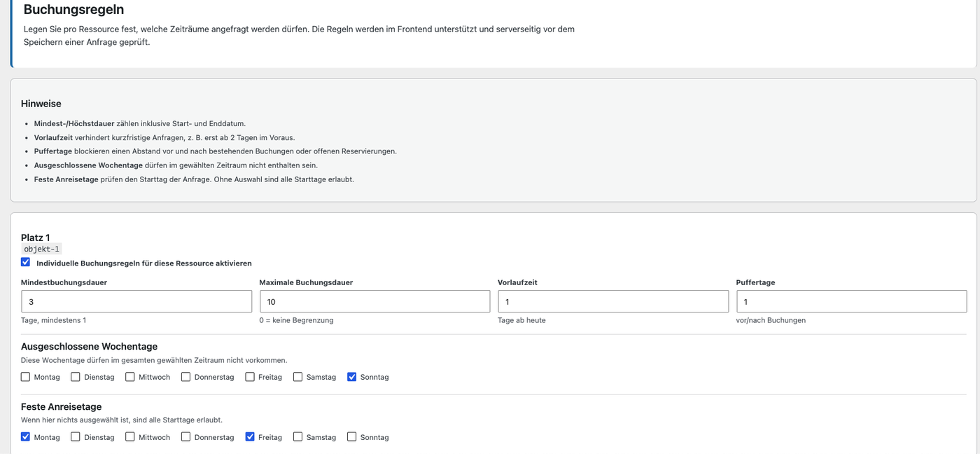Check Montag under Ausgeschlossene Wochentage
Screen dimensions: 980x454
pyautogui.click(x=26, y=377)
